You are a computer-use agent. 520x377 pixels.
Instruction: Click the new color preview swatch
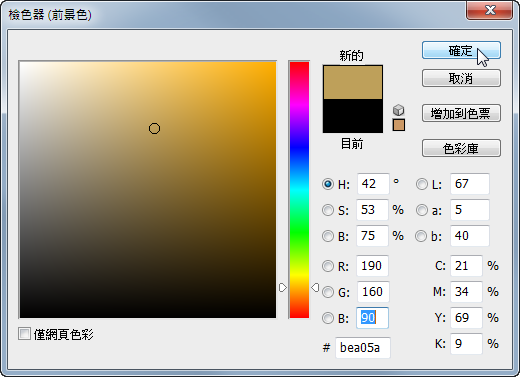point(353,82)
